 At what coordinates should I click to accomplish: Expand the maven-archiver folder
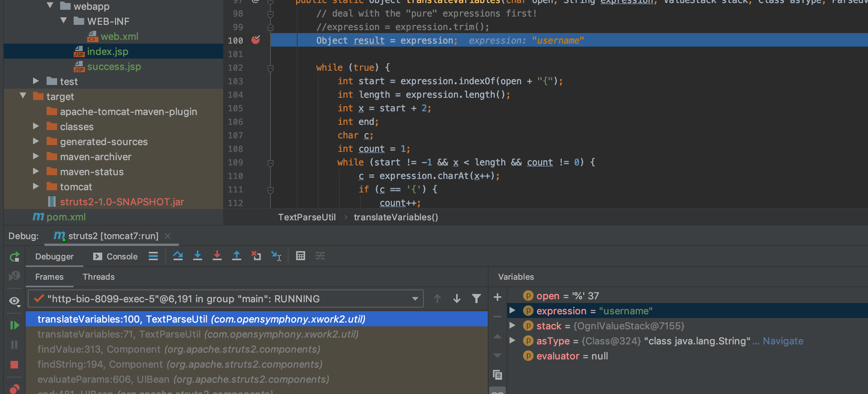tap(36, 156)
